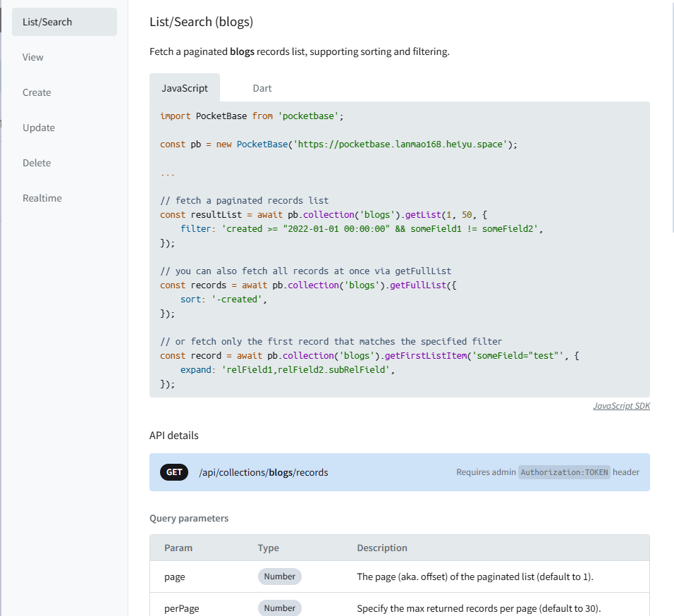Click the perPage parameter name
The image size is (674, 616).
pyautogui.click(x=181, y=609)
